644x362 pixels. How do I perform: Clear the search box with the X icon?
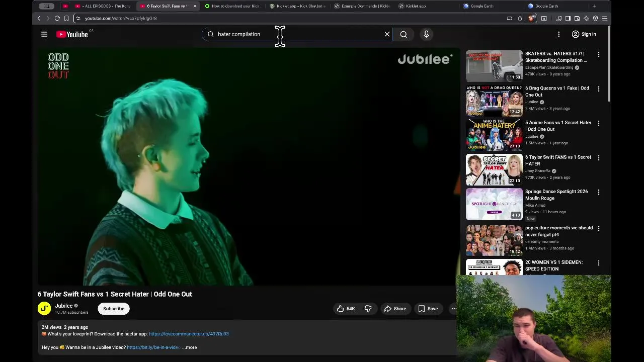click(x=387, y=34)
